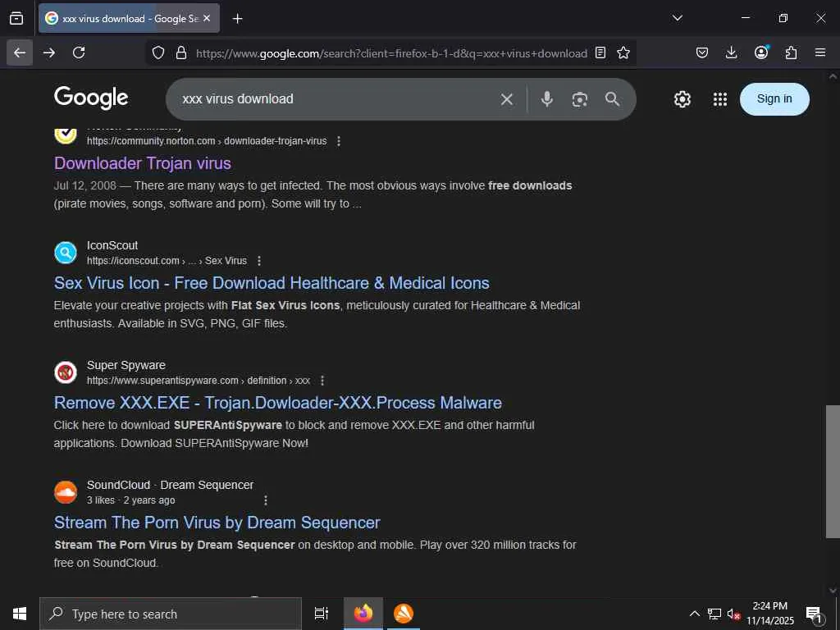
Task: Select Firefox in the taskbar
Action: tap(363, 614)
